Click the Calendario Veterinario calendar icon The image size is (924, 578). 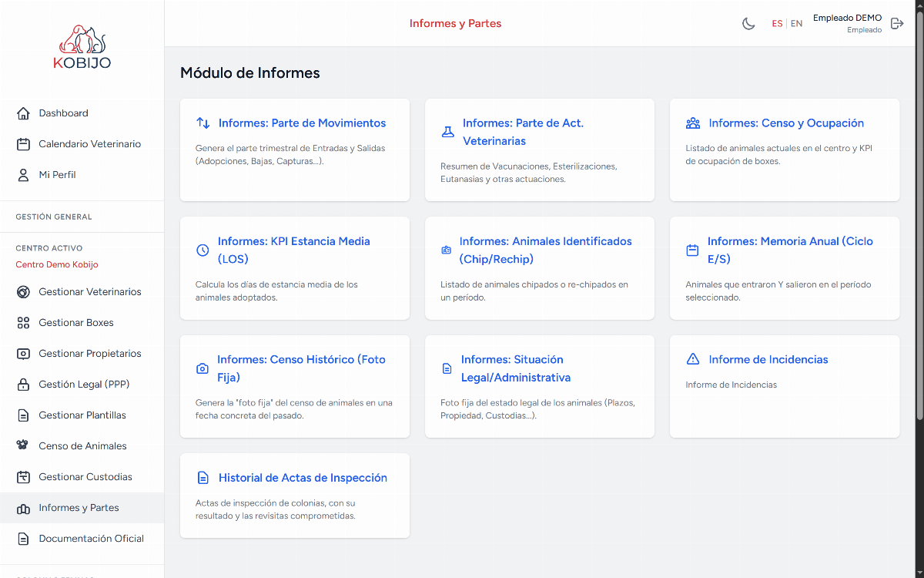point(23,144)
